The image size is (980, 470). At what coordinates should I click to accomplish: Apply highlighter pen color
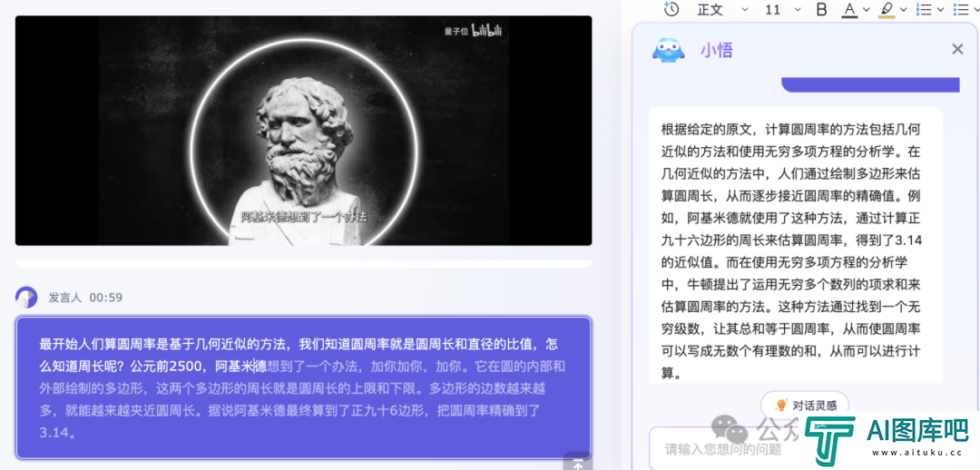tap(887, 9)
